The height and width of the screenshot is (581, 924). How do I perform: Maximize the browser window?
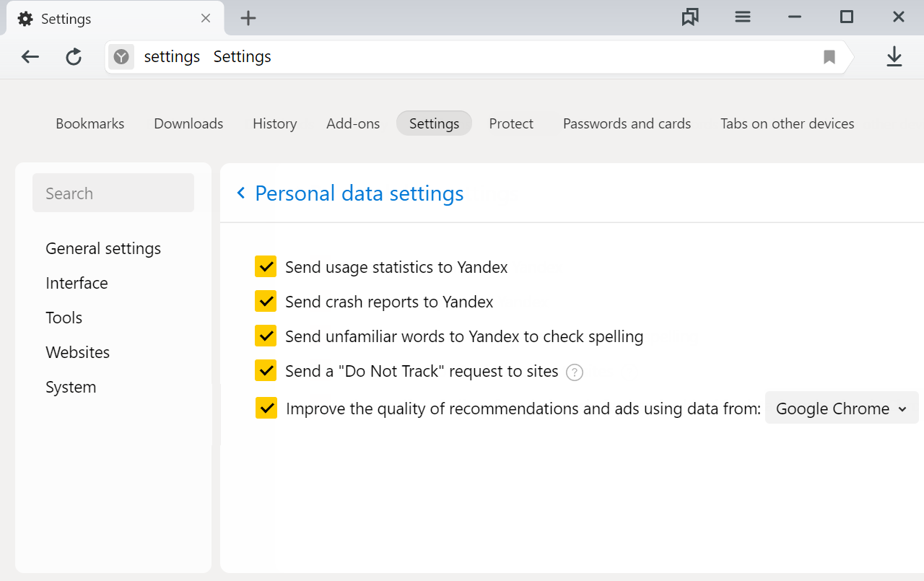[x=847, y=17]
